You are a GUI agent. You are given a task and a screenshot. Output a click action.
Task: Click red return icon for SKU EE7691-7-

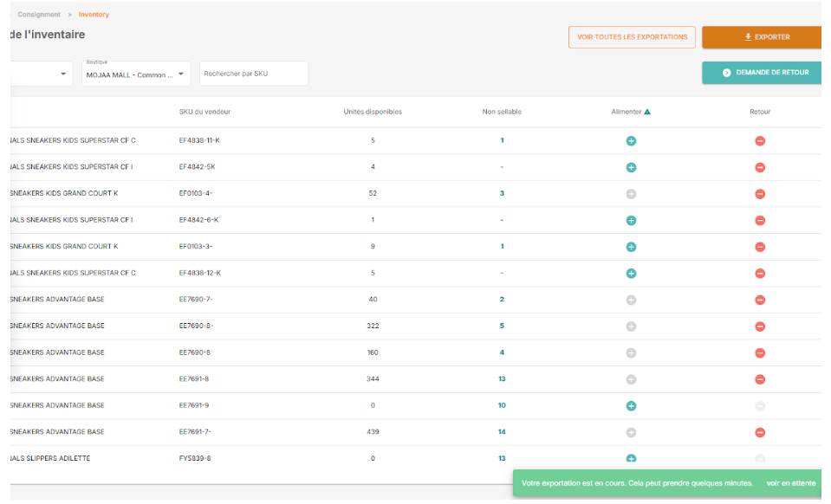tap(760, 432)
